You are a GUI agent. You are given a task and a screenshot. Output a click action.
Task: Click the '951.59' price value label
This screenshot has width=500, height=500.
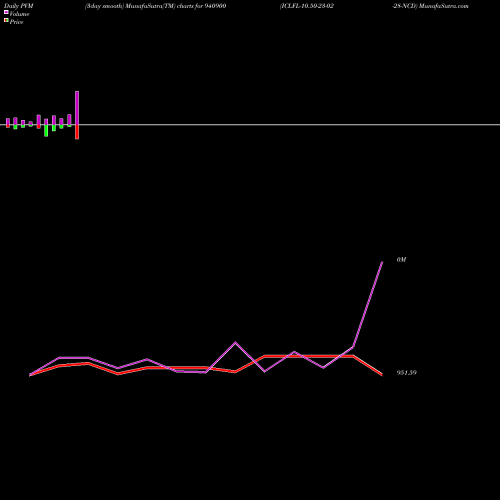coord(407,373)
